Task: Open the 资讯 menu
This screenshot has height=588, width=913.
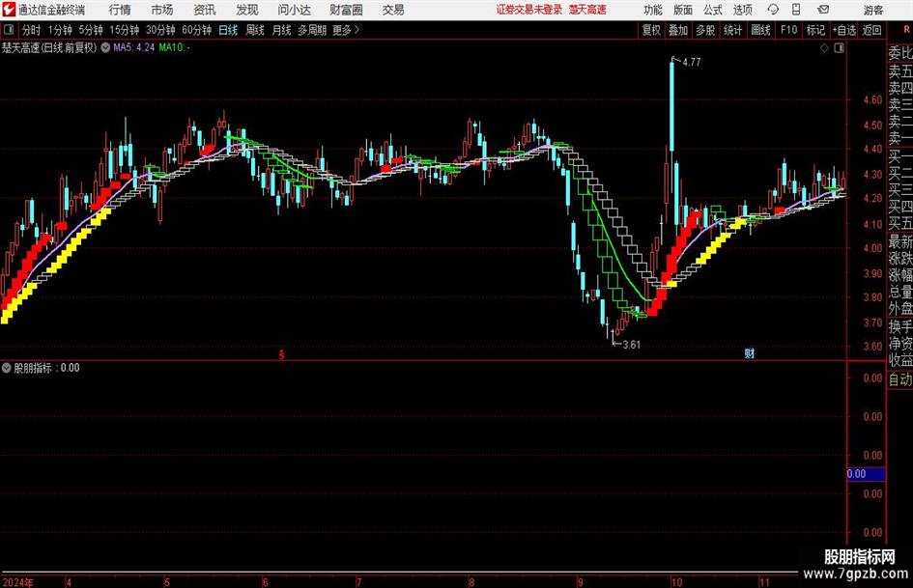Action: click(205, 10)
